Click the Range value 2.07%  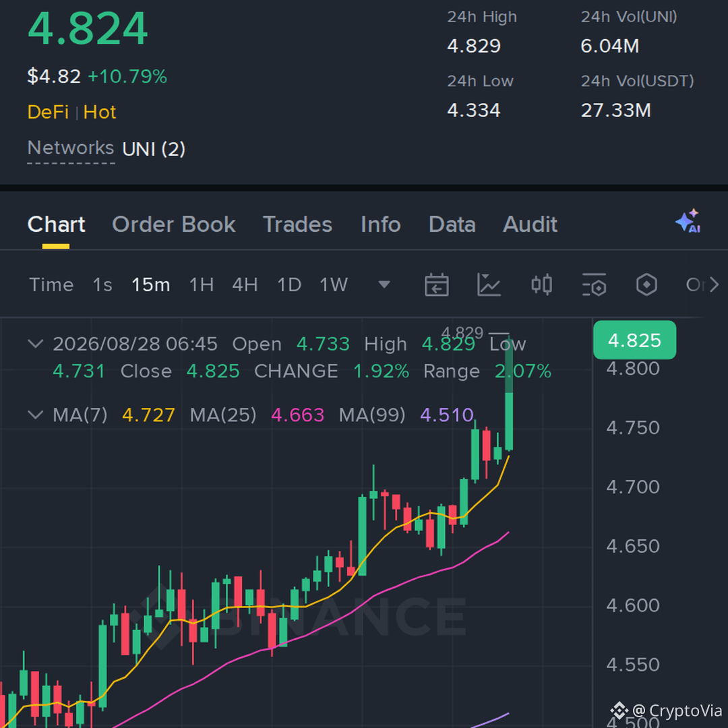[523, 371]
